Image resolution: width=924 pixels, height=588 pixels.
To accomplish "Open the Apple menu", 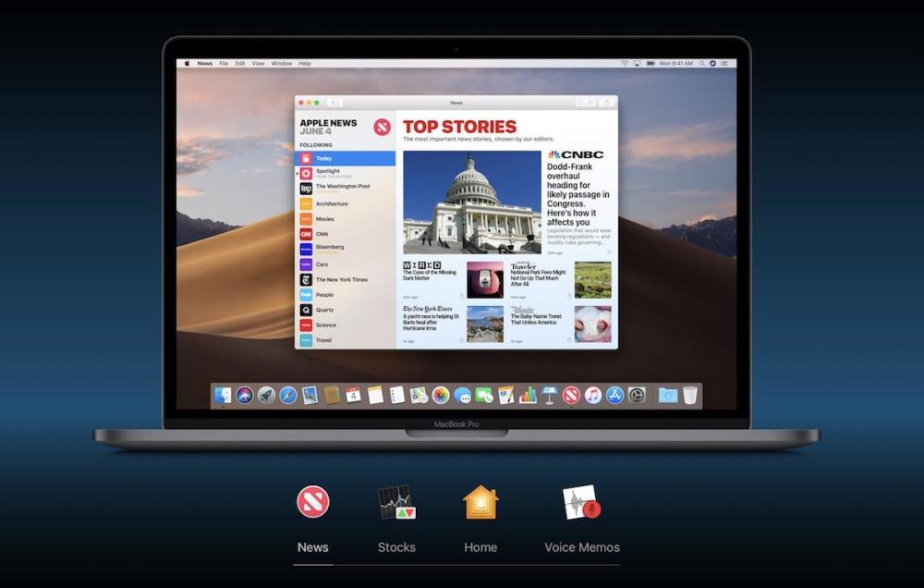I will 187,63.
